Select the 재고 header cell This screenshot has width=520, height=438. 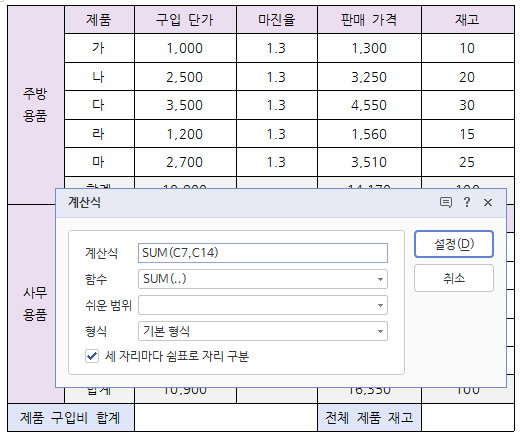tap(468, 20)
